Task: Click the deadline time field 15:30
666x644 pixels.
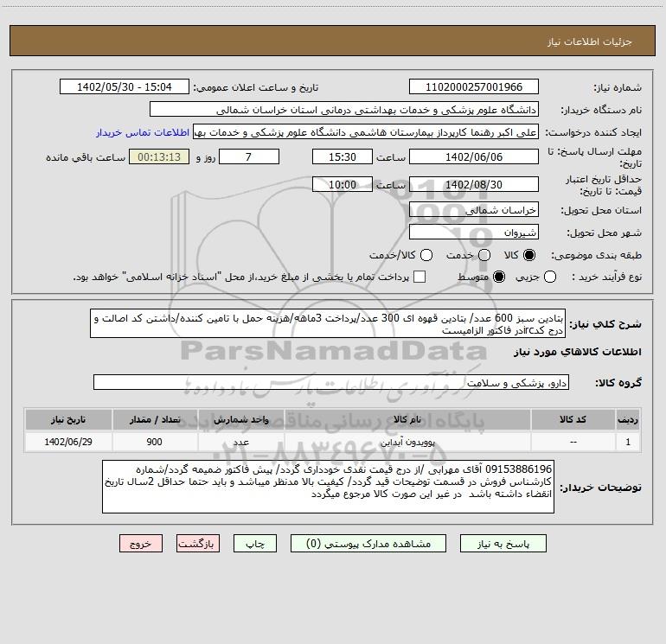Action: tap(343, 157)
